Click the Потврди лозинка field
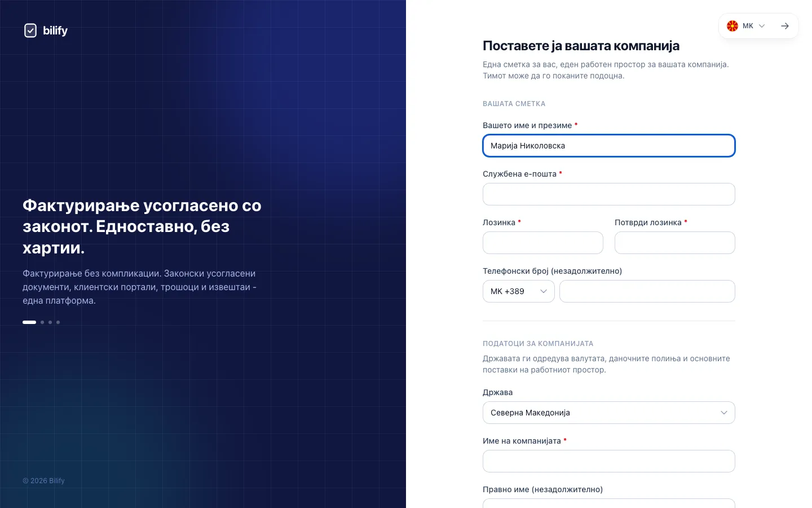Screen dimensions: 812x508 pos(675,243)
